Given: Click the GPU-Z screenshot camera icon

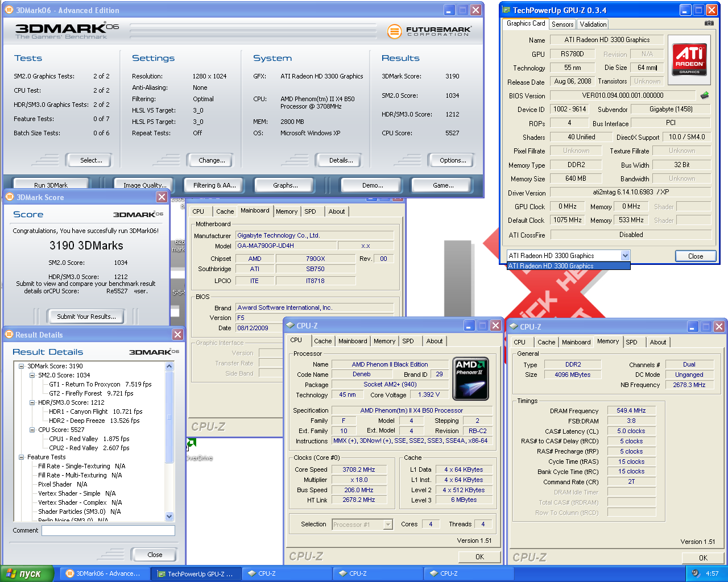Looking at the screenshot, I should (709, 23).
